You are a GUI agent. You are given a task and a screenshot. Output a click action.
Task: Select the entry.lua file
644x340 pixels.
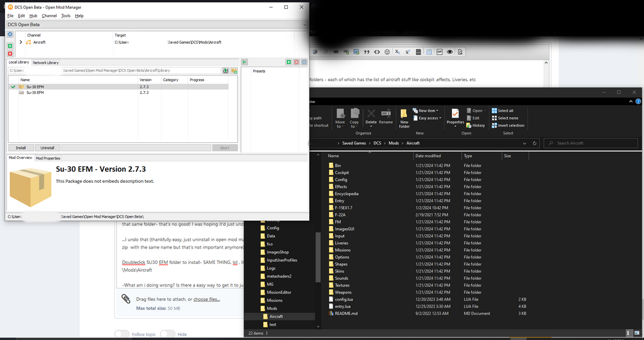point(343,307)
